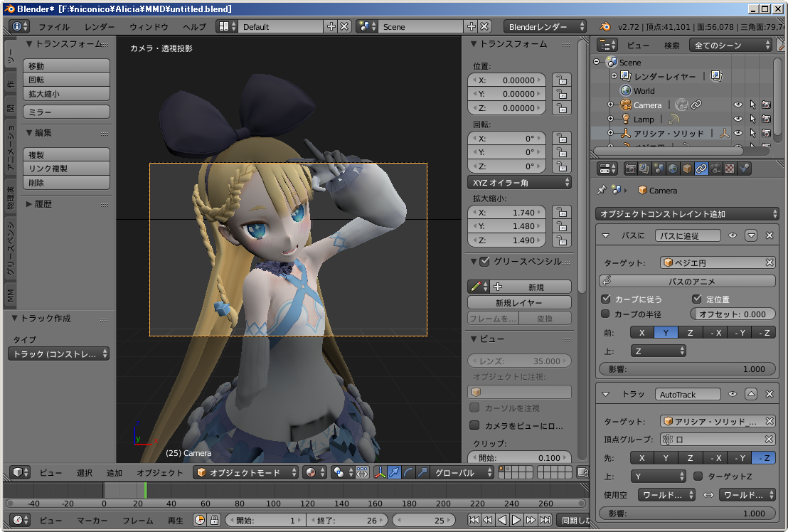788x532 pixels.
Task: Add a new screen layout next to Default
Action: 331,26
